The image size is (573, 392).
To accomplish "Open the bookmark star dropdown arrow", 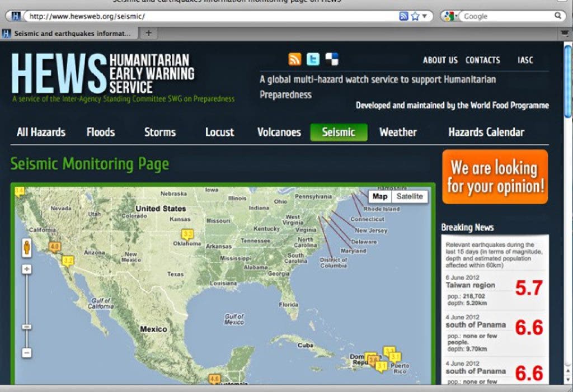I will (x=424, y=16).
